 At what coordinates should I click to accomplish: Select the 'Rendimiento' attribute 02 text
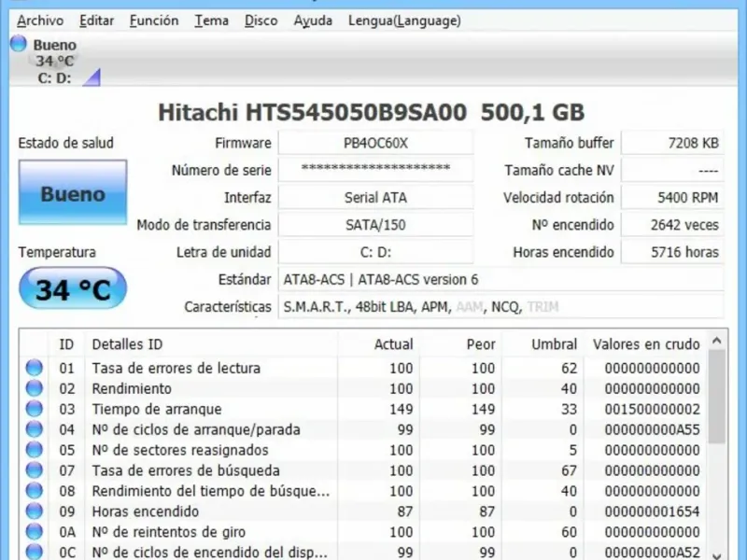(x=132, y=388)
